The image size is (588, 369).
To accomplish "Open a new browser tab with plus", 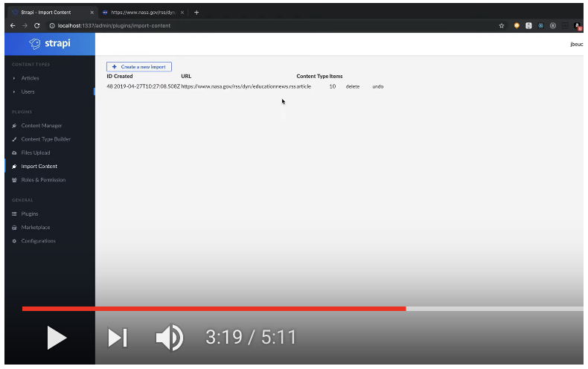I will tap(196, 13).
